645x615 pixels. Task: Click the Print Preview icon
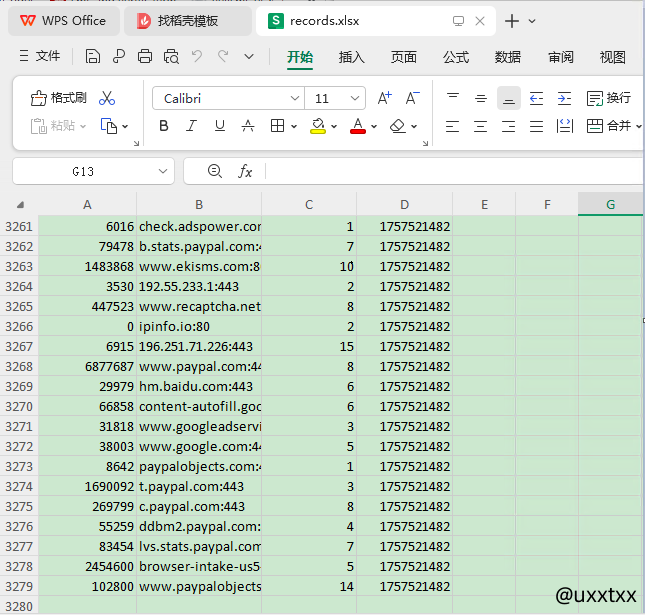pos(171,57)
